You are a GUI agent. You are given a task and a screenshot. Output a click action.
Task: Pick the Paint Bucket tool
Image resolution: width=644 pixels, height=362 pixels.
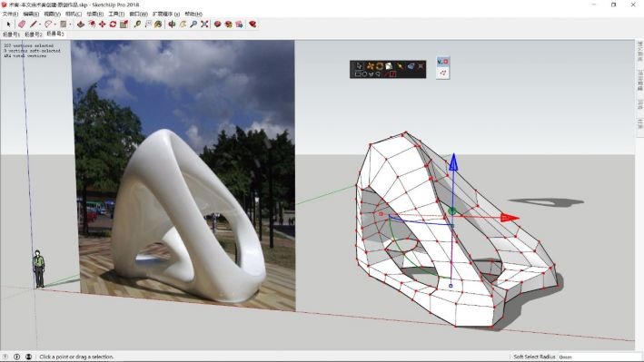tap(158, 24)
